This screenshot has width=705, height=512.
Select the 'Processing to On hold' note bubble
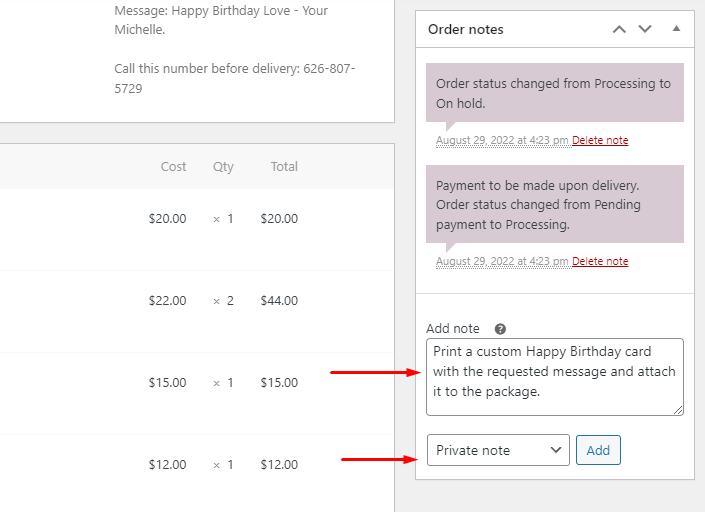(x=554, y=93)
